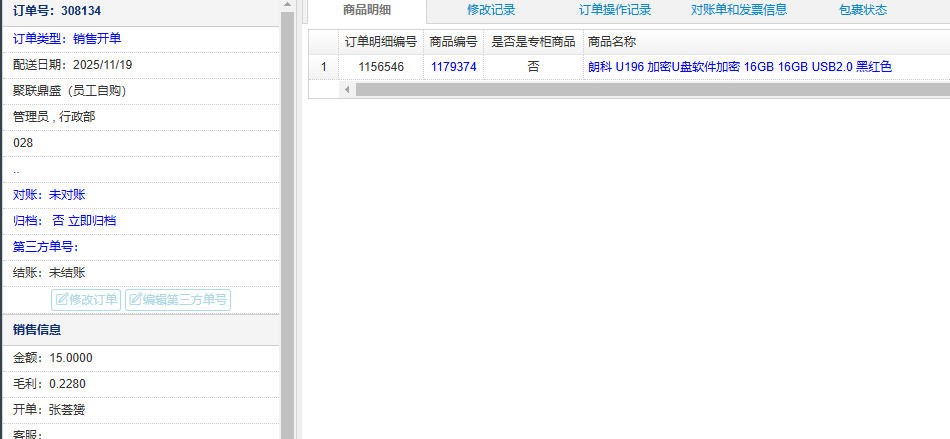Viewport: 950px width, 439px height.
Task: Click the 订单明细编号 column header
Action: (x=381, y=42)
